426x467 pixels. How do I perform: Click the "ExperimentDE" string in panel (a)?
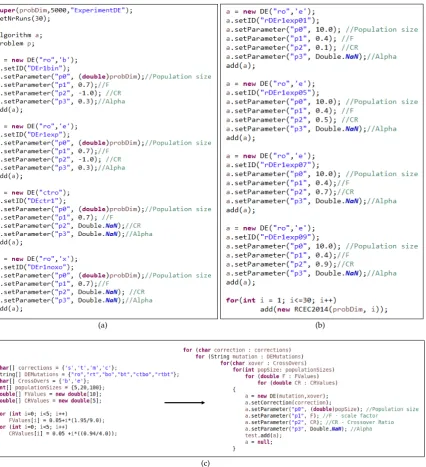[98, 10]
